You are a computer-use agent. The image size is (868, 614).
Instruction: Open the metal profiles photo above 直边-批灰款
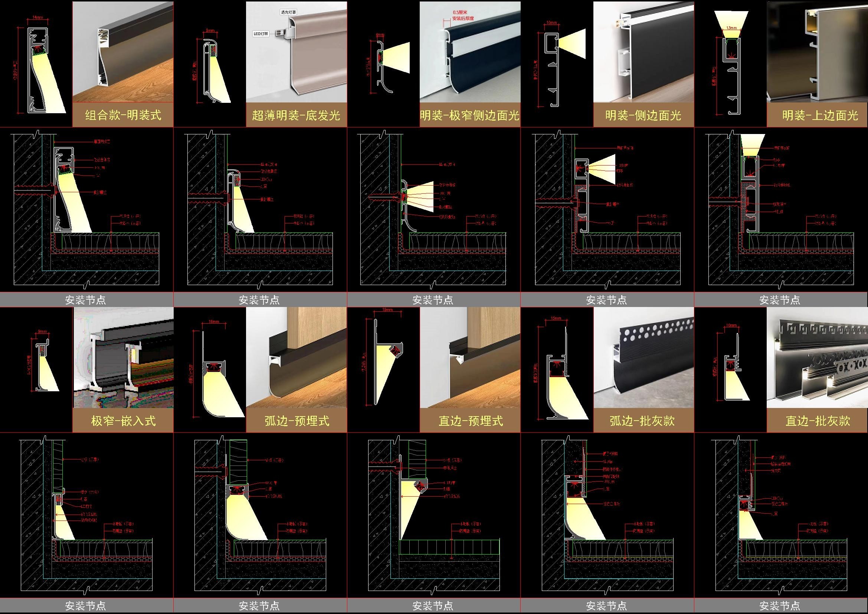817,357
